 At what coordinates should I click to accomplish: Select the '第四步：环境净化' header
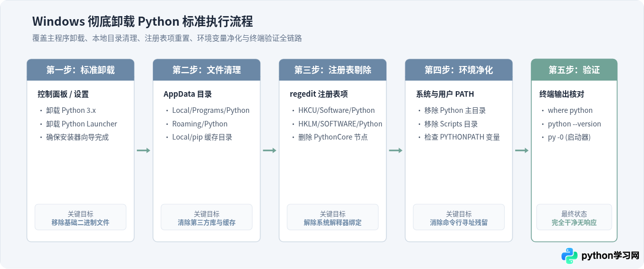pos(459,70)
